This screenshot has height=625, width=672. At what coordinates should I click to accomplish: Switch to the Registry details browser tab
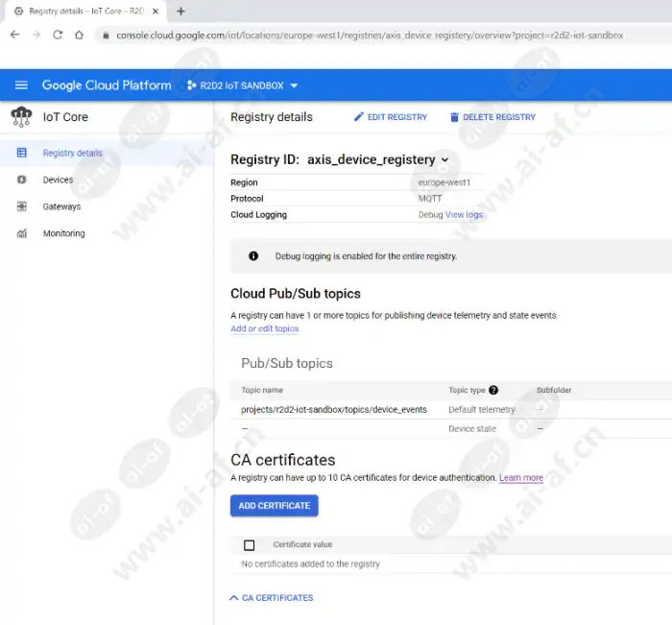point(85,12)
